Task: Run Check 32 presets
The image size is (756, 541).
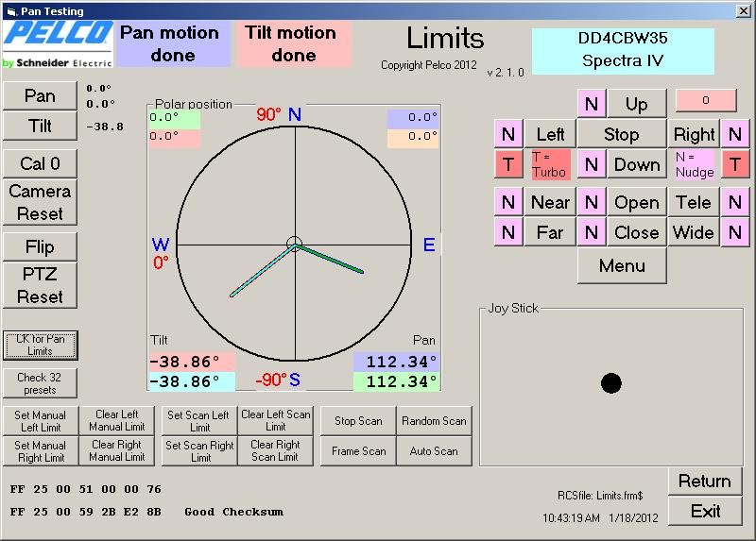Action: 40,383
